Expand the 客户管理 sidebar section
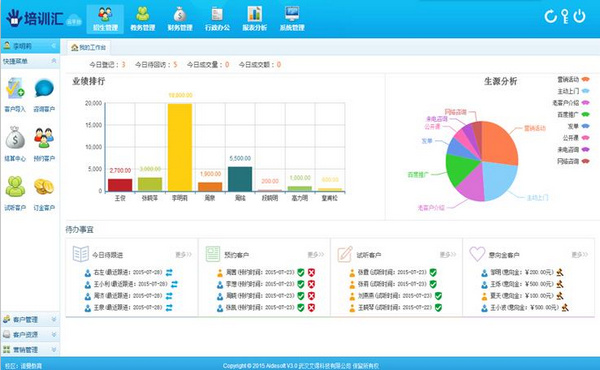This screenshot has width=600, height=370. pyautogui.click(x=30, y=319)
